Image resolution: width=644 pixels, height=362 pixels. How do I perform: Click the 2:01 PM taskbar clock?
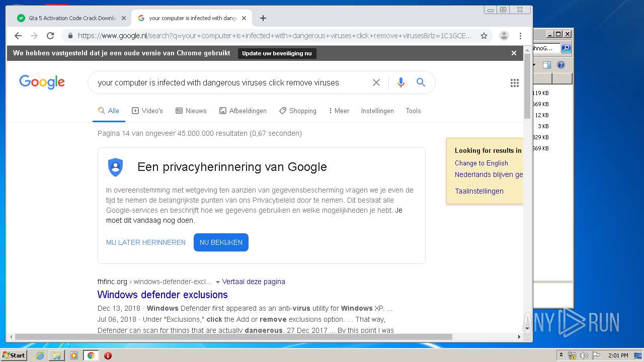(618, 355)
